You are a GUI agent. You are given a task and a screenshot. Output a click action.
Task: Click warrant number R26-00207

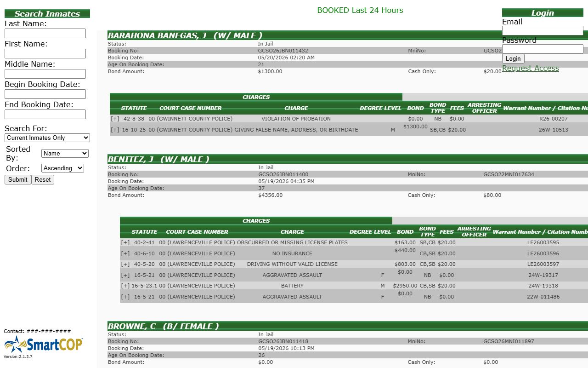tap(554, 119)
